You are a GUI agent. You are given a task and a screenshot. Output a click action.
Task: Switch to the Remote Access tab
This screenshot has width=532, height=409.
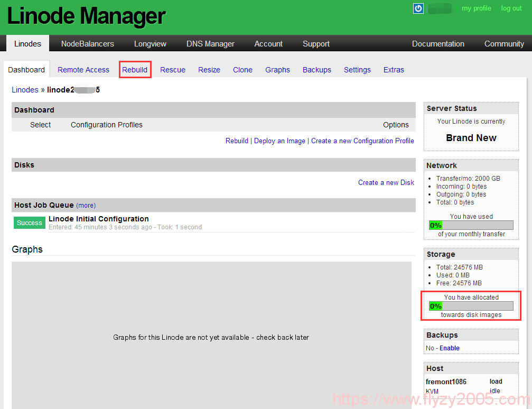click(x=83, y=70)
